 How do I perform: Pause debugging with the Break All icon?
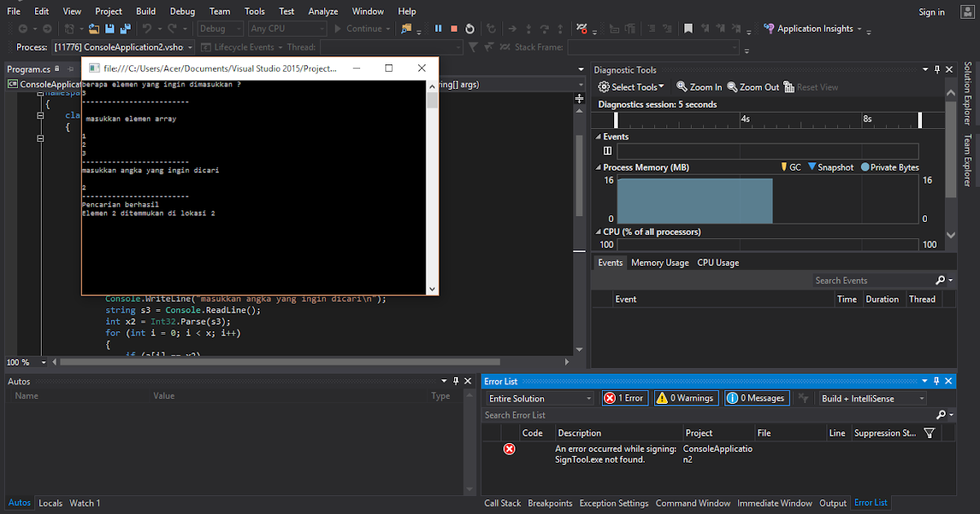439,29
